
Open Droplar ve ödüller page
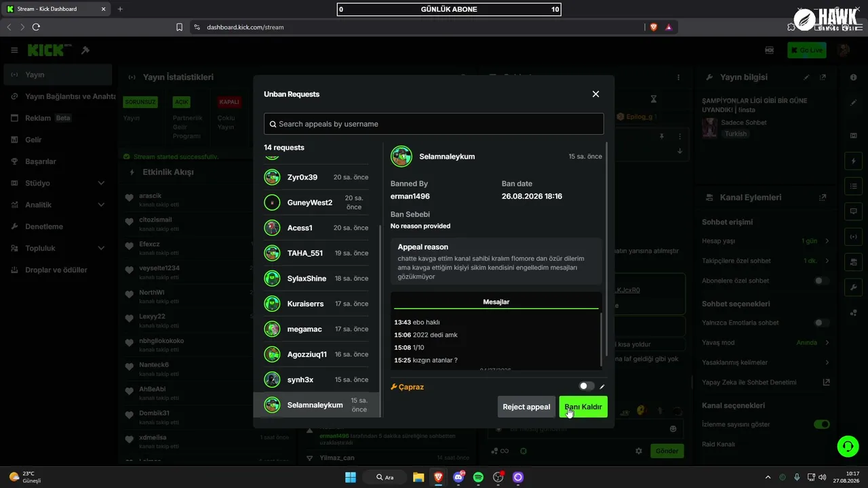[58, 270]
